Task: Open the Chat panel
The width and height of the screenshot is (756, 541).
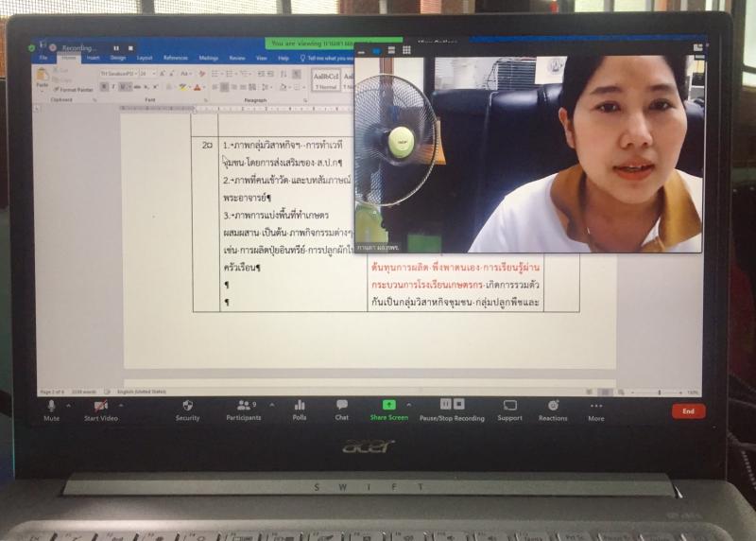Action: [342, 410]
